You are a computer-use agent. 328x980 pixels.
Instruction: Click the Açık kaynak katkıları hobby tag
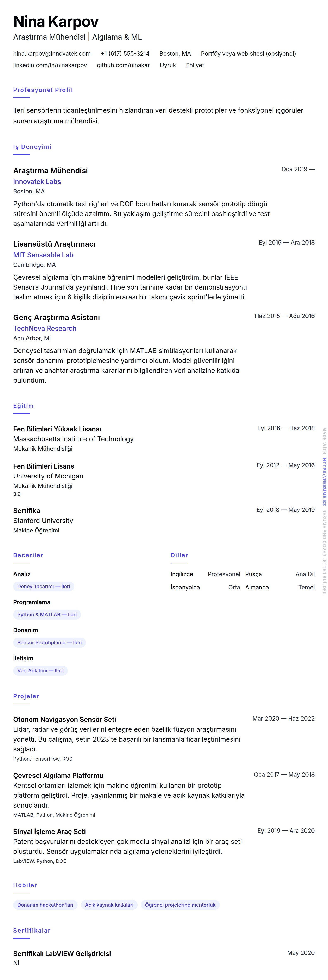(109, 905)
